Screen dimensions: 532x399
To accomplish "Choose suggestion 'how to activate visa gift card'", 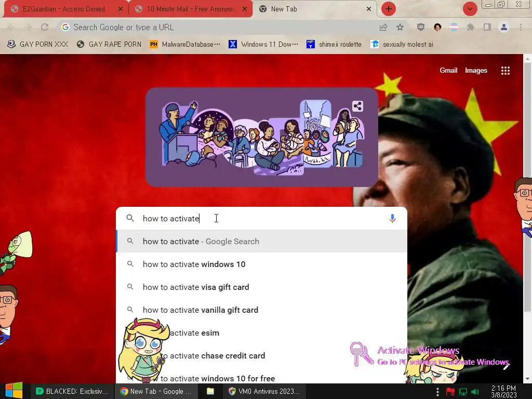I will click(261, 287).
